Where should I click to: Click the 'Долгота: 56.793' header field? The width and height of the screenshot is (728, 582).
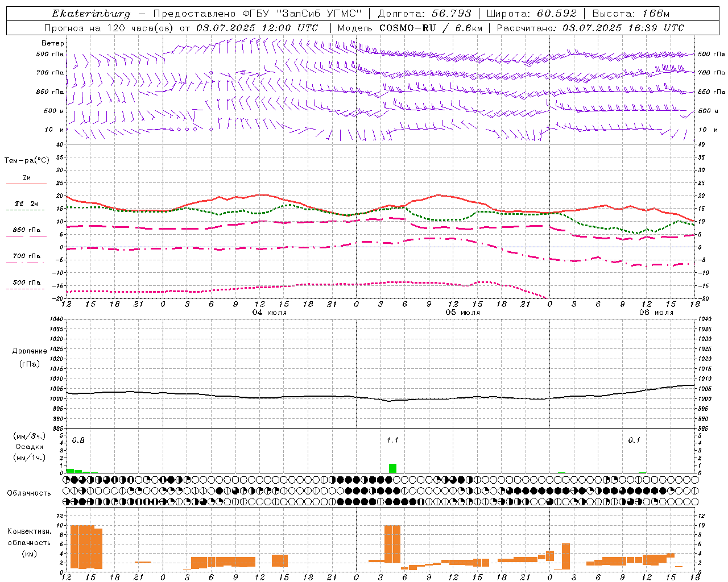tap(424, 14)
